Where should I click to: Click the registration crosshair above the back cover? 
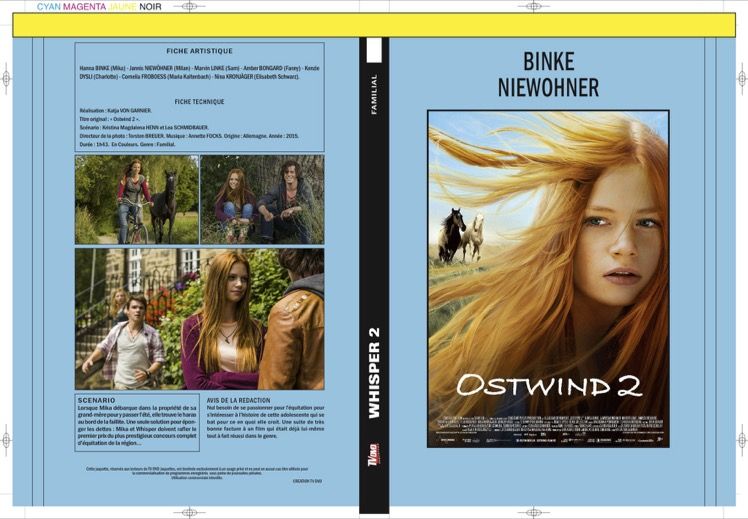click(x=189, y=6)
